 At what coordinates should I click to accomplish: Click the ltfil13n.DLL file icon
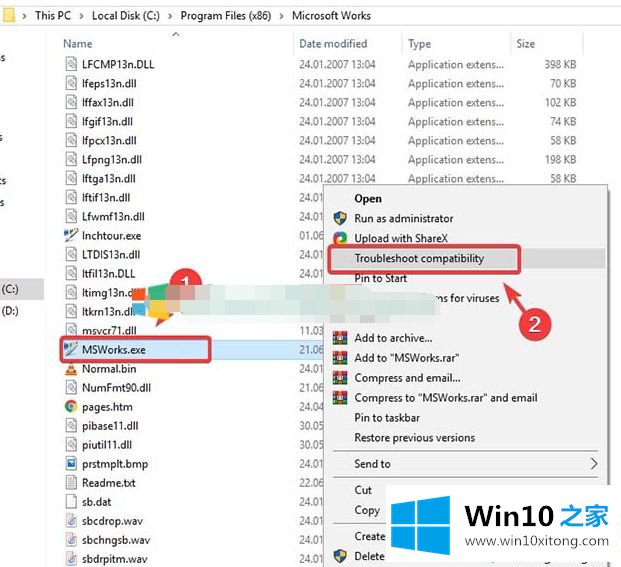pos(71,273)
